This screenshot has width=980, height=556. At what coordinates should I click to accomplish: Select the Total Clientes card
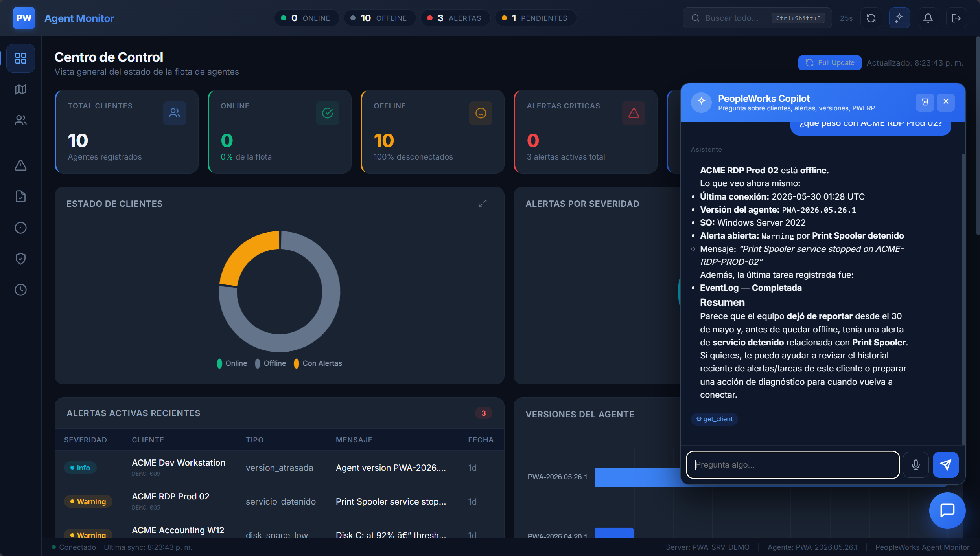coord(127,132)
